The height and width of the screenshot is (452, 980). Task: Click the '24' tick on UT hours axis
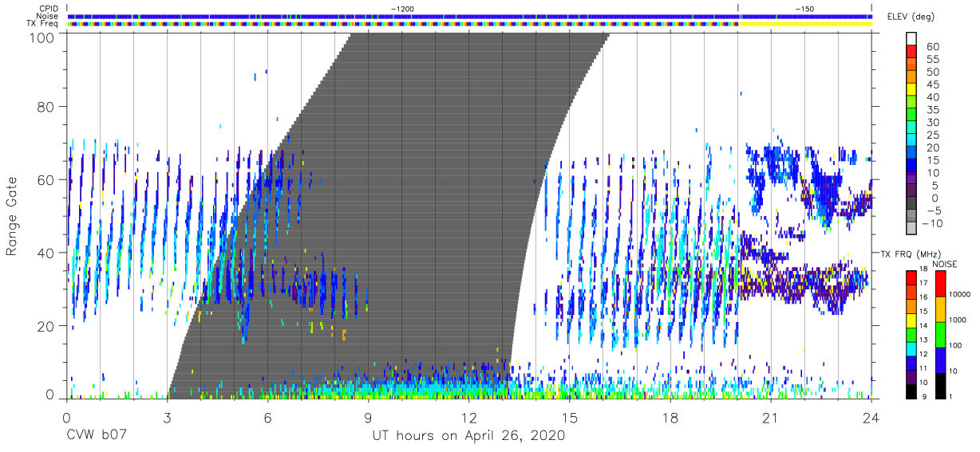coord(871,419)
